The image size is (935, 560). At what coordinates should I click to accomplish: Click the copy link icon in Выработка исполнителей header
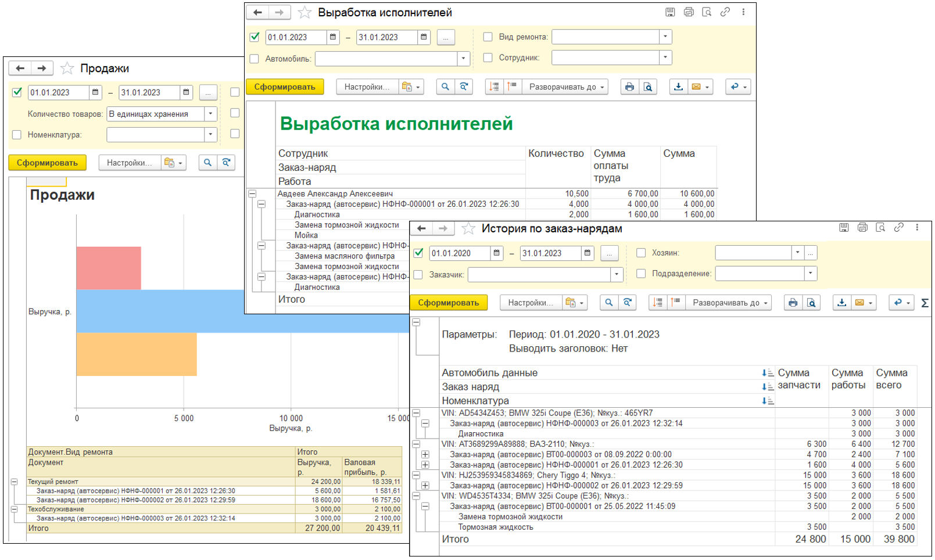[x=725, y=12]
